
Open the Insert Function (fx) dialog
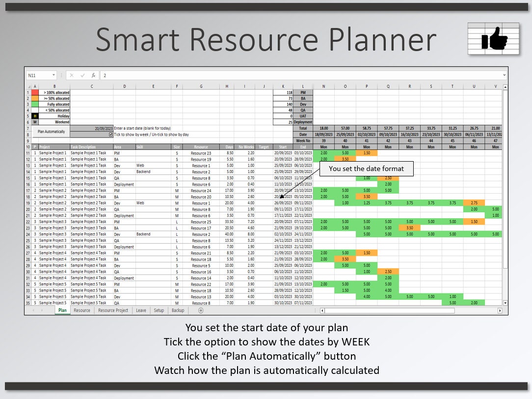[93, 75]
